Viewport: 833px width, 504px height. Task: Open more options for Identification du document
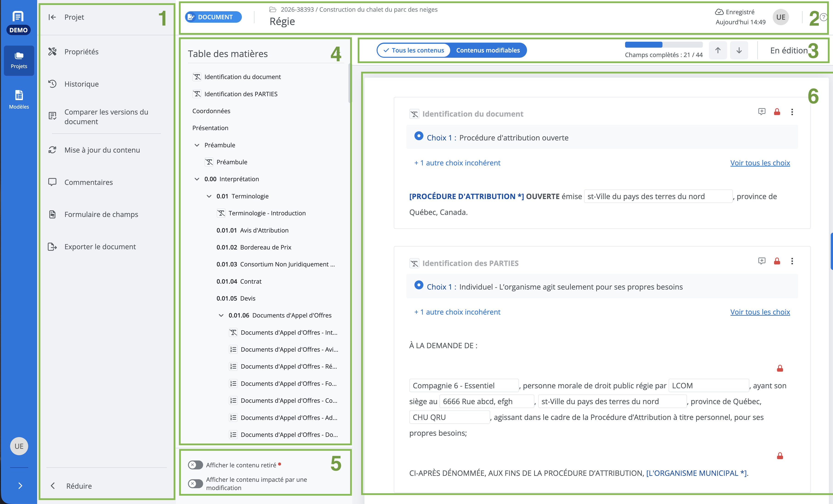tap(792, 112)
